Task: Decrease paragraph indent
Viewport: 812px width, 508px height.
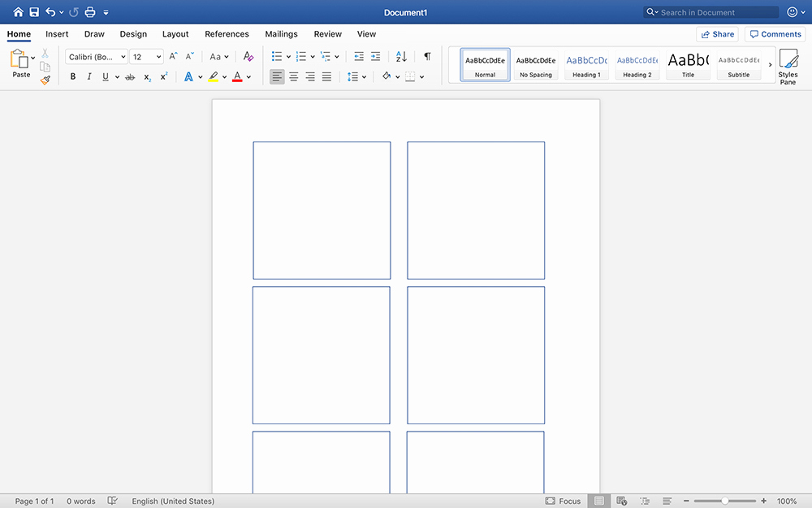Action: tap(359, 56)
